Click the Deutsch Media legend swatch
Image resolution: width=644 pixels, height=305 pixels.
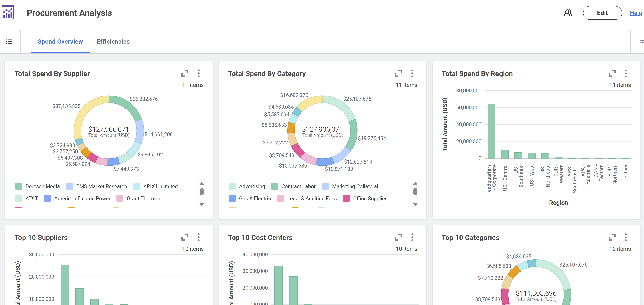[18, 186]
